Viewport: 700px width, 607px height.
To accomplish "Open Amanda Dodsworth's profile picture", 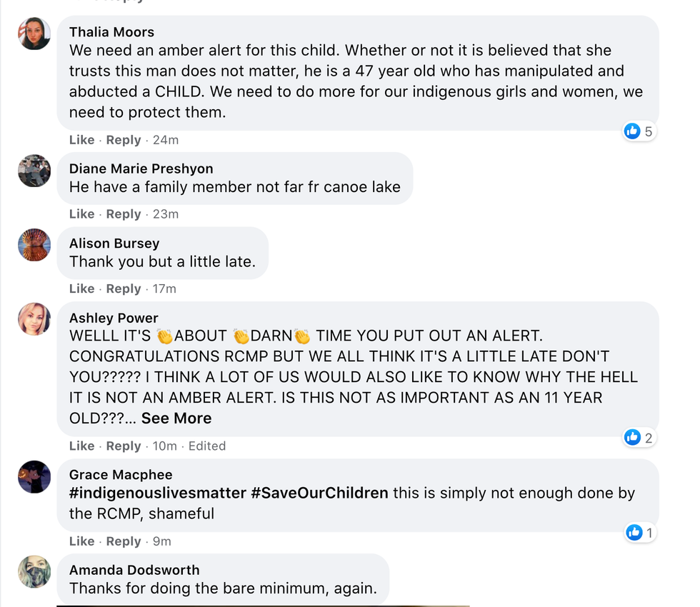I will point(34,571).
